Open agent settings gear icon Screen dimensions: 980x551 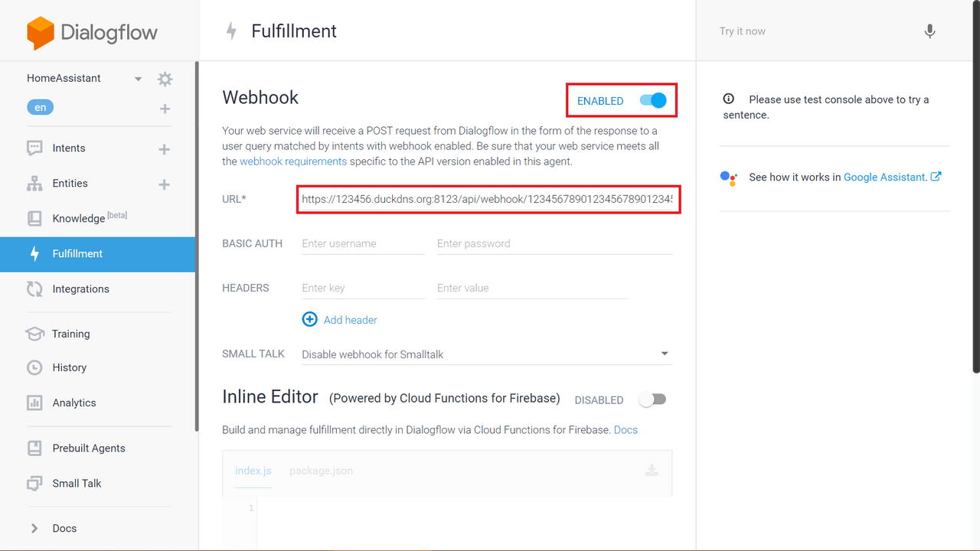point(165,79)
